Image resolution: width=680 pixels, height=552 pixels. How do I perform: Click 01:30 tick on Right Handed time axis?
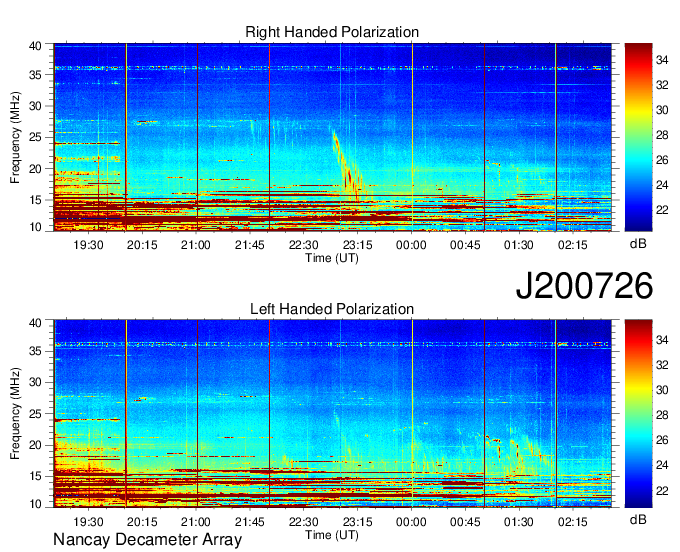519,245
